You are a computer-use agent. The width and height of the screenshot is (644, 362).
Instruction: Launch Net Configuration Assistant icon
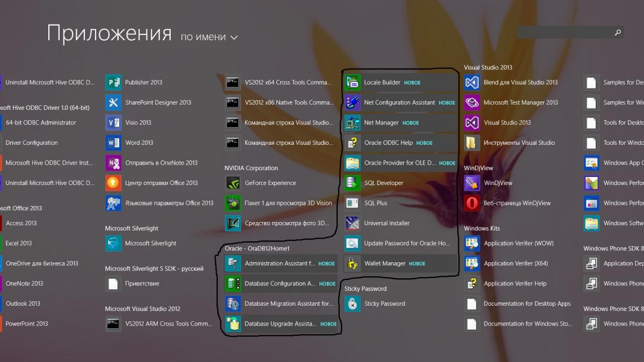[352, 102]
